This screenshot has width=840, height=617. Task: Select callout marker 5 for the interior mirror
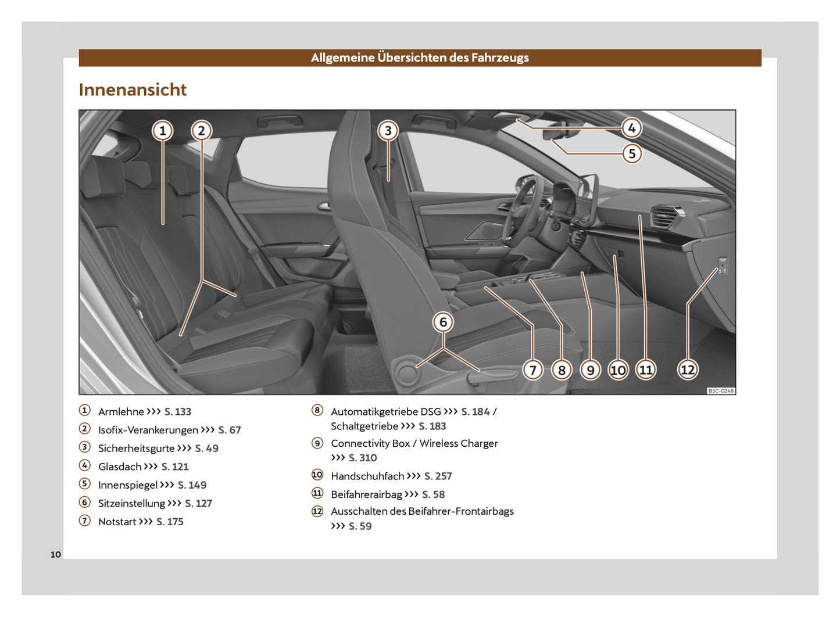pos(632,154)
